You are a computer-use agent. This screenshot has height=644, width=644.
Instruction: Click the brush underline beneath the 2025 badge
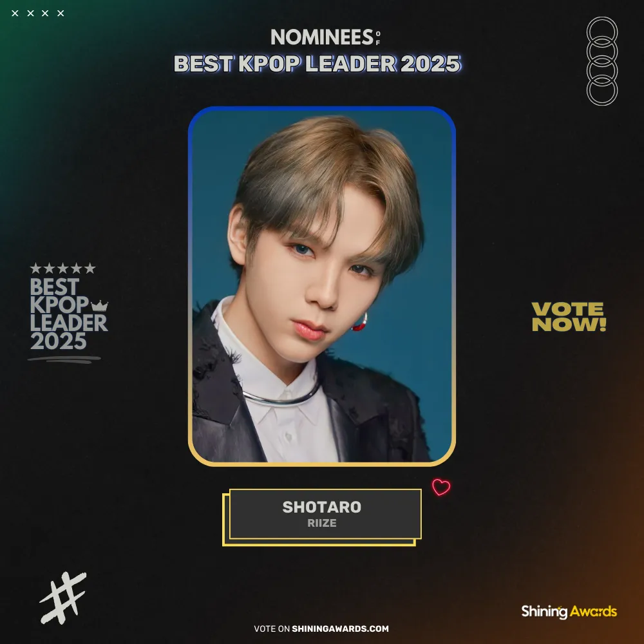64,360
